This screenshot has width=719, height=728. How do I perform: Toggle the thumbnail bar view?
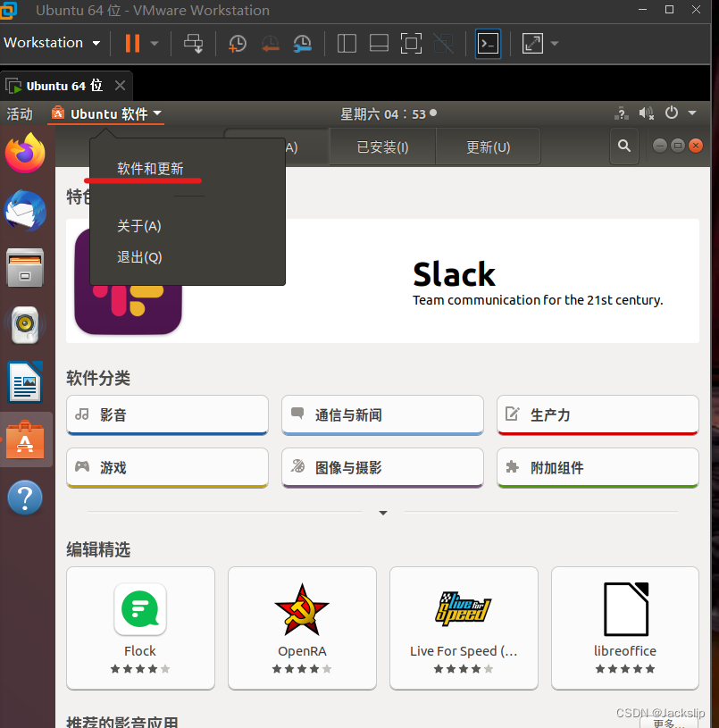point(379,44)
